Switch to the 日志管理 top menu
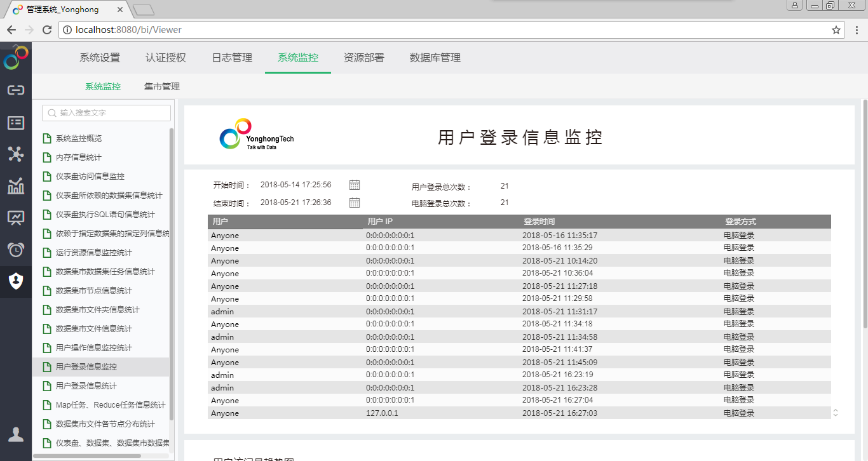 (232, 58)
